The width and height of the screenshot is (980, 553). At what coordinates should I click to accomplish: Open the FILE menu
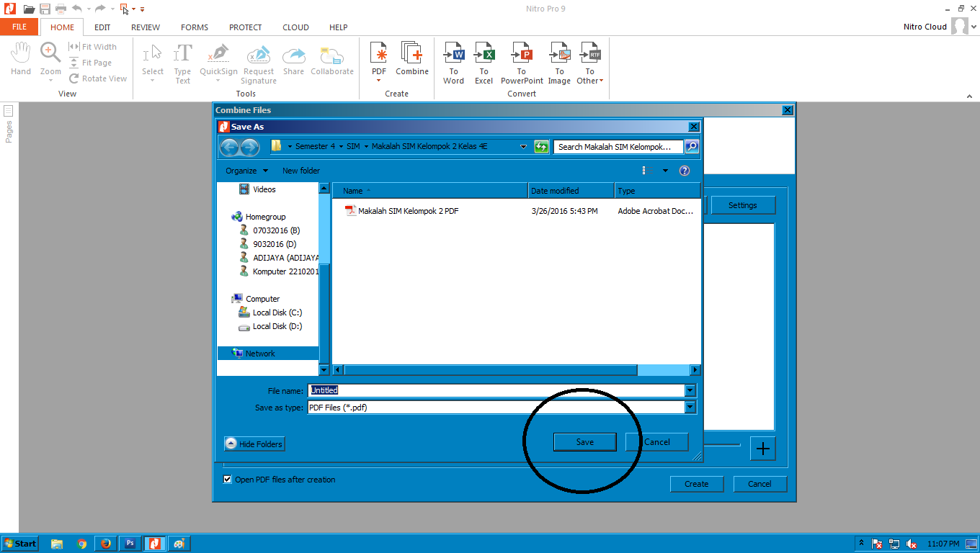[x=19, y=26]
